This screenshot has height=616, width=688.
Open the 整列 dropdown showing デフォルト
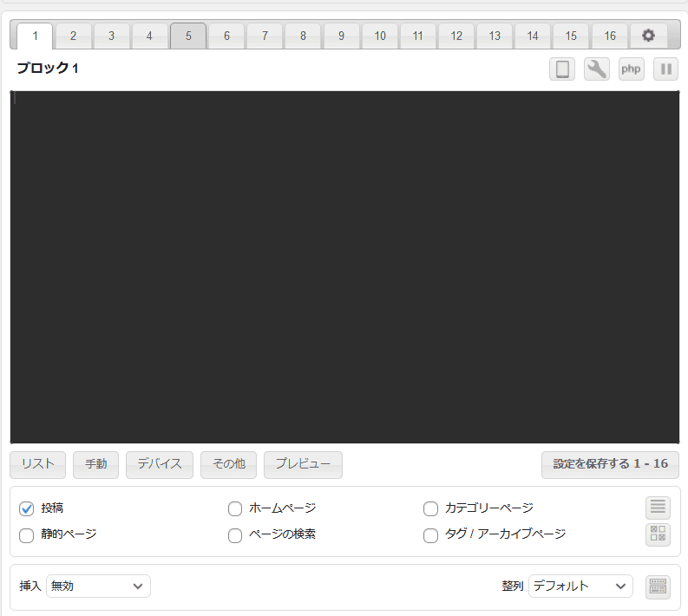pyautogui.click(x=580, y=587)
